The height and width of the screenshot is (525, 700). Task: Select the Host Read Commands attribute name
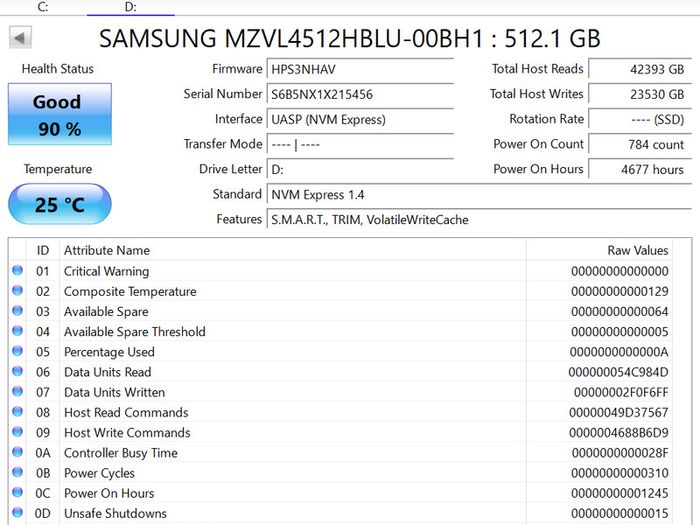coord(126,412)
